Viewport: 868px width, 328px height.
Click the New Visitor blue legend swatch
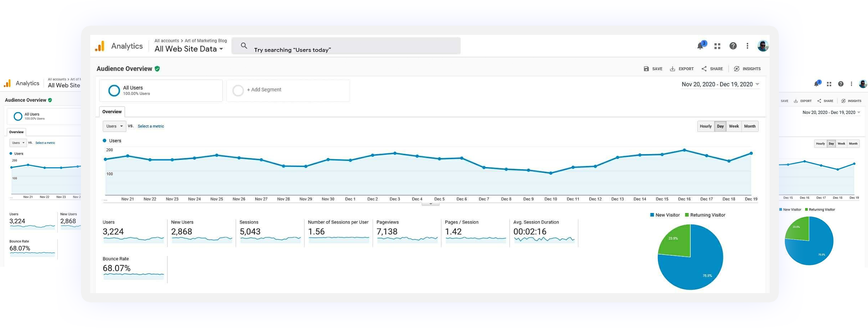652,215
